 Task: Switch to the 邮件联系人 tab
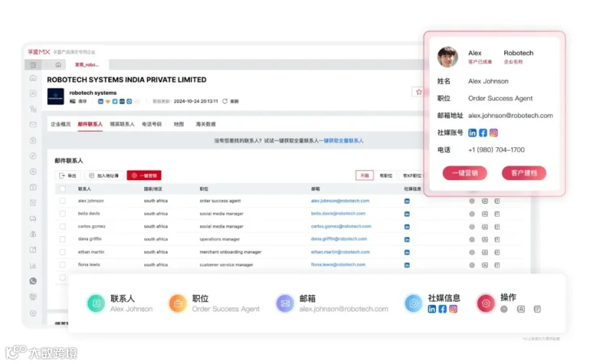click(x=90, y=124)
